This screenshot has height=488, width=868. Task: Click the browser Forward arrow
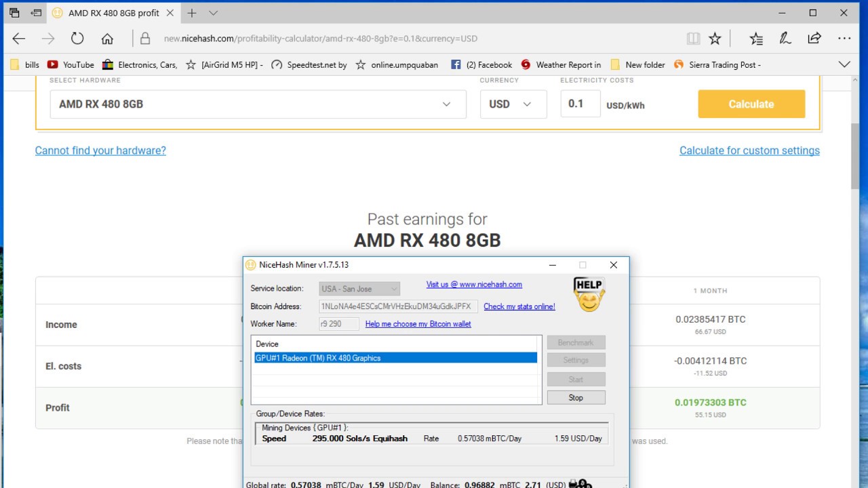click(x=48, y=39)
